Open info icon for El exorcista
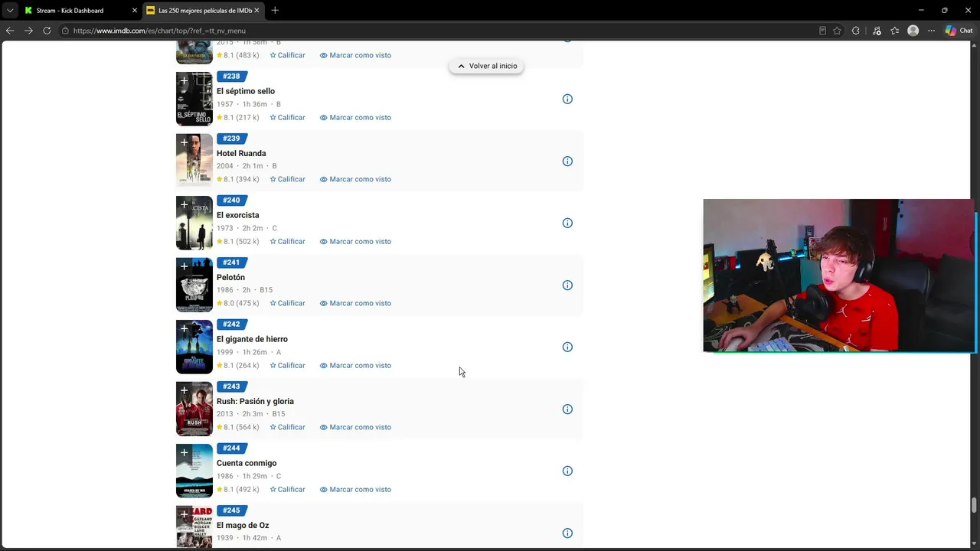This screenshot has height=551, width=980. point(567,223)
